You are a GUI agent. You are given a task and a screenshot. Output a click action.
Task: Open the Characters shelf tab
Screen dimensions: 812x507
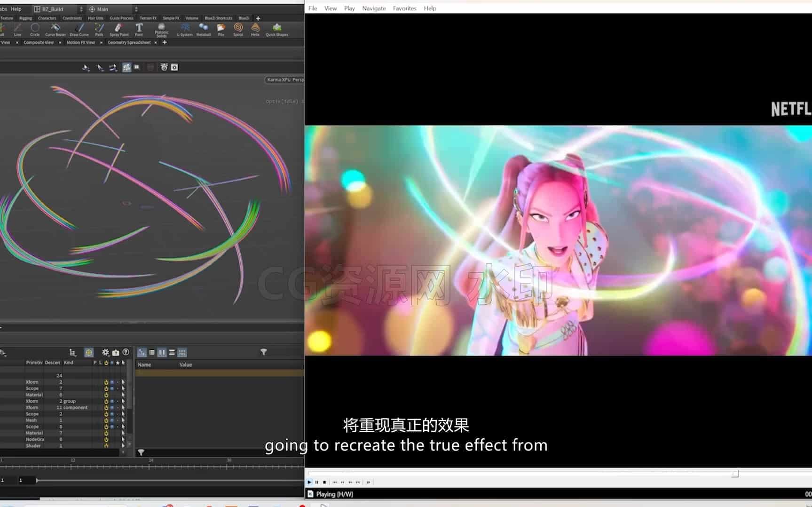(47, 18)
